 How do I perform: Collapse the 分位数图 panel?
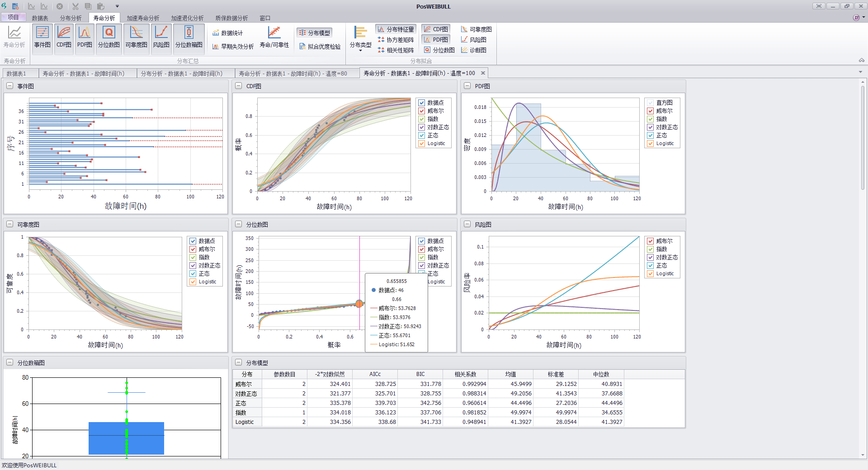(238, 224)
